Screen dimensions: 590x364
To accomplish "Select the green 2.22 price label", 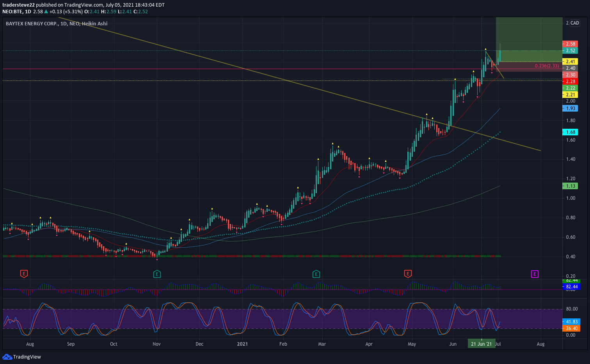I will tap(570, 88).
